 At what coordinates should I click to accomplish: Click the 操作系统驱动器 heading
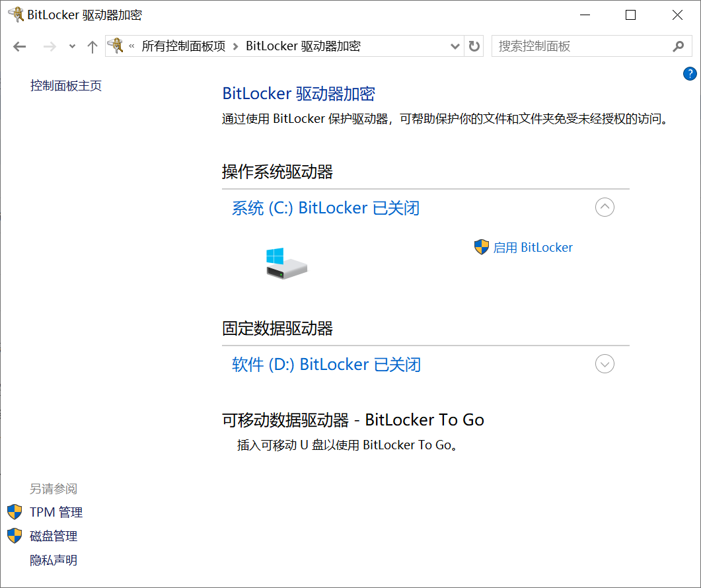[277, 172]
